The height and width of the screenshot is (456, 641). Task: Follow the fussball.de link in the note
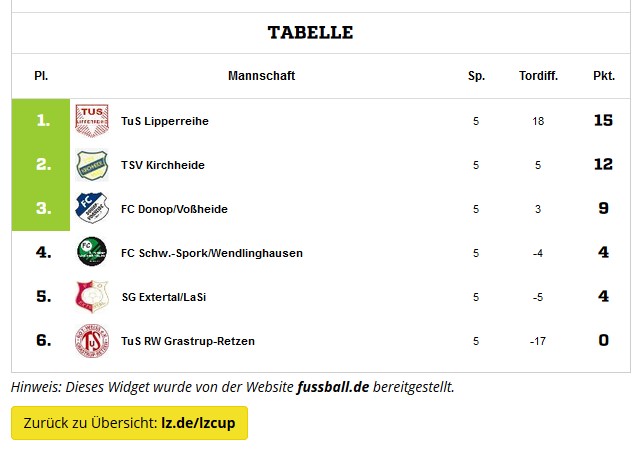coord(333,387)
